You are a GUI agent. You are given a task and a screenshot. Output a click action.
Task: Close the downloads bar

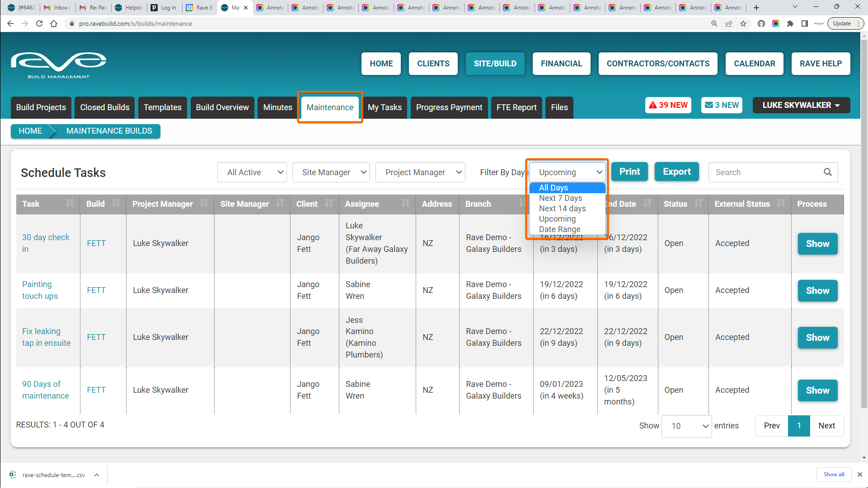point(859,474)
